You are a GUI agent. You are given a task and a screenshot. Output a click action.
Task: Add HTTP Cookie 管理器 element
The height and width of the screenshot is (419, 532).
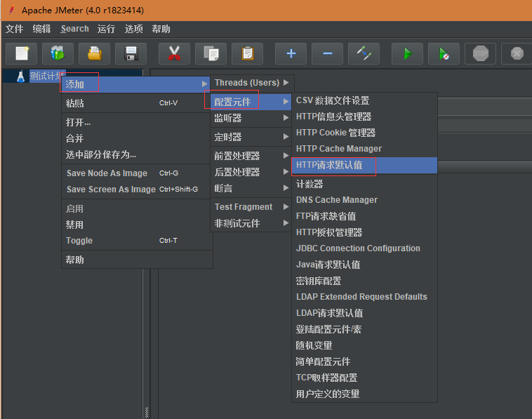[x=364, y=133]
